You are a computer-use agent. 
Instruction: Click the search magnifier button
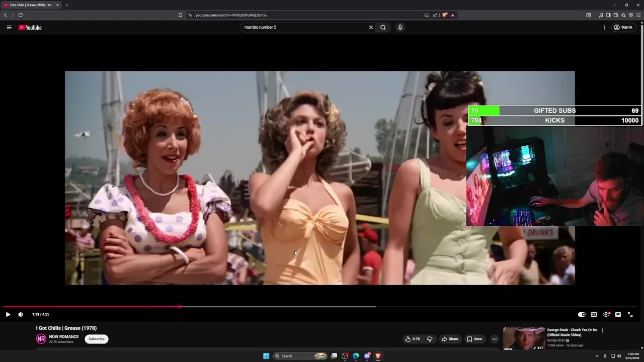pos(383,28)
